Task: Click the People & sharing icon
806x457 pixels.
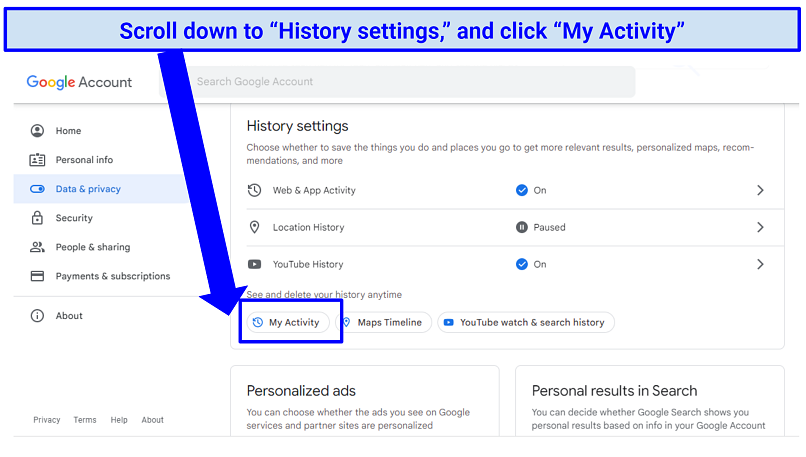Action: 37,247
